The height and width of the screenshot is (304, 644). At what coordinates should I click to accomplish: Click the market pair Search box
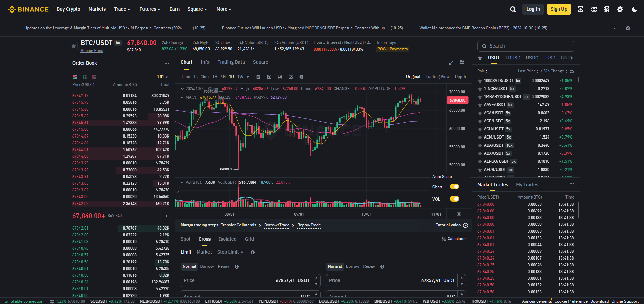[x=525, y=46]
